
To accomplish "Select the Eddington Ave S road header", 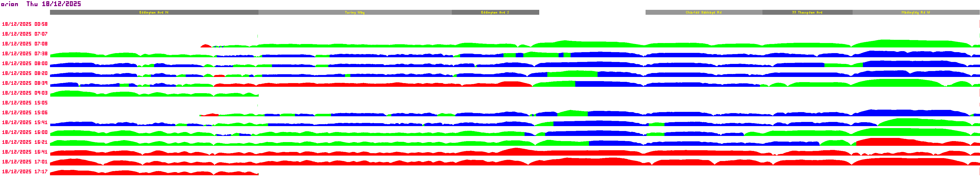I will 495,13.
